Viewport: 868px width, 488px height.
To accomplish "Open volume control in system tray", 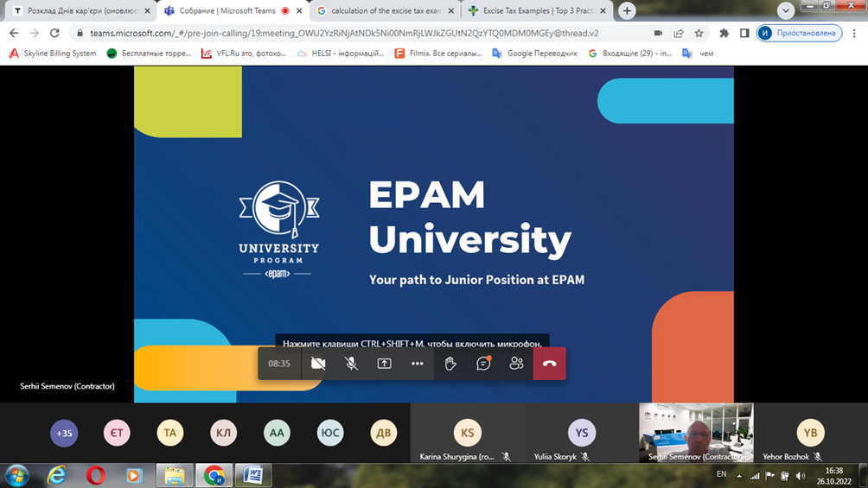I will [801, 476].
